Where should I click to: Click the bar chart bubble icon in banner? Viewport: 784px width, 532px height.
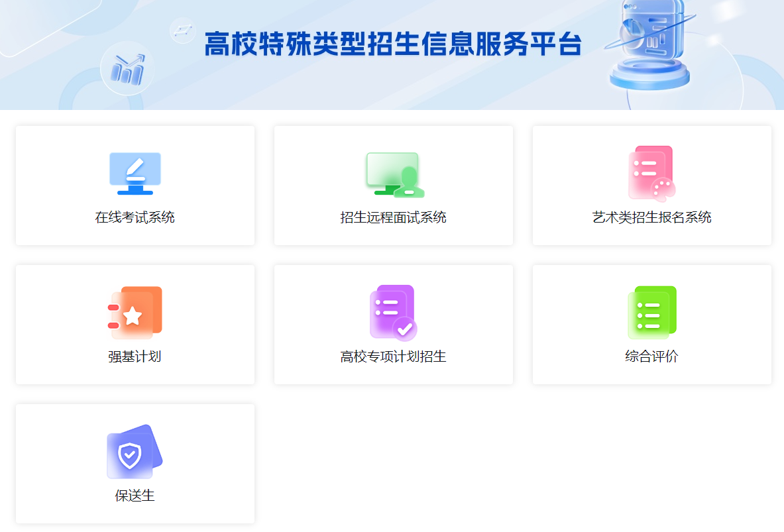point(127,68)
